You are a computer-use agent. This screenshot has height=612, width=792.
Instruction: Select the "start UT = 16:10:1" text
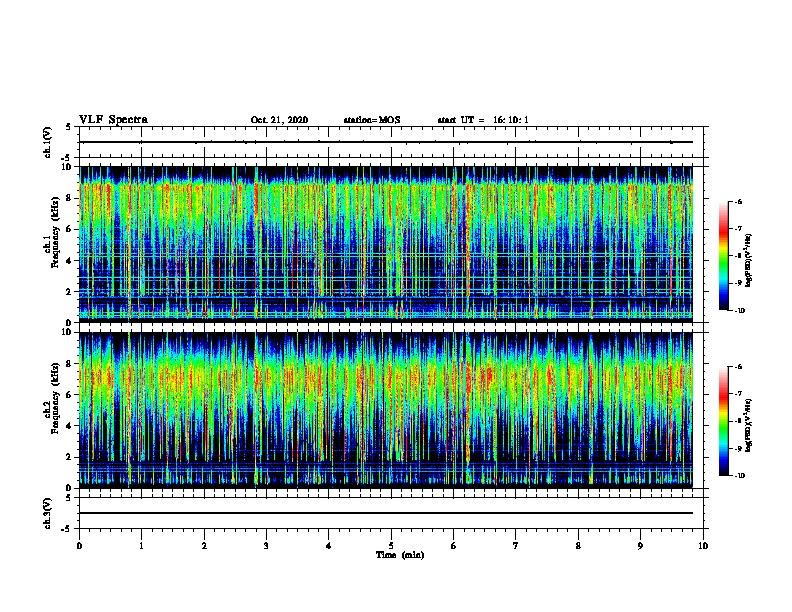point(483,120)
